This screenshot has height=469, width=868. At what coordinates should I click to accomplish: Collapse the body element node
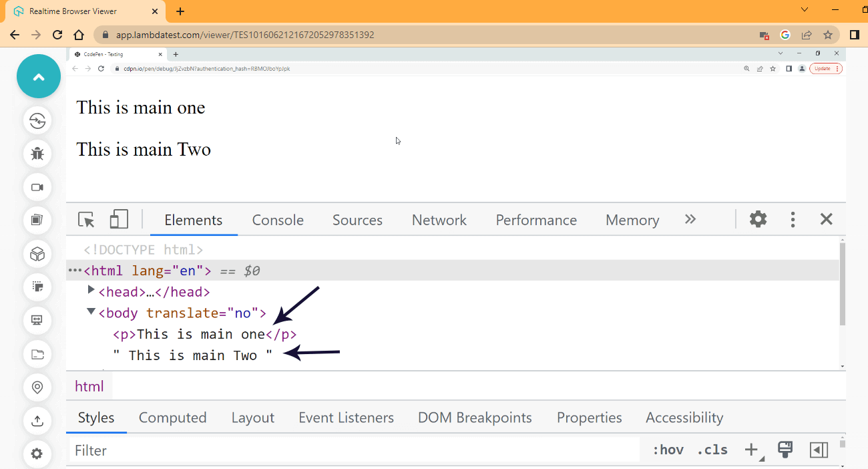pyautogui.click(x=91, y=311)
